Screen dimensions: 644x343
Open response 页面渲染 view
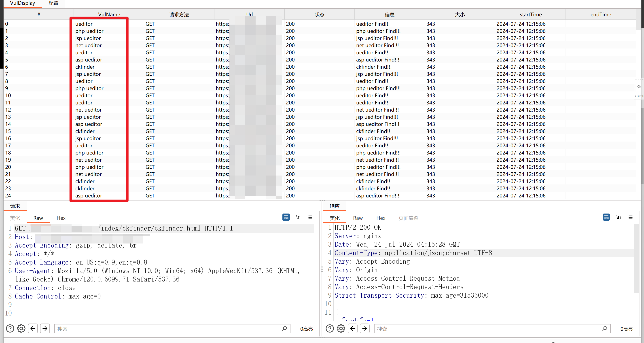tap(408, 218)
